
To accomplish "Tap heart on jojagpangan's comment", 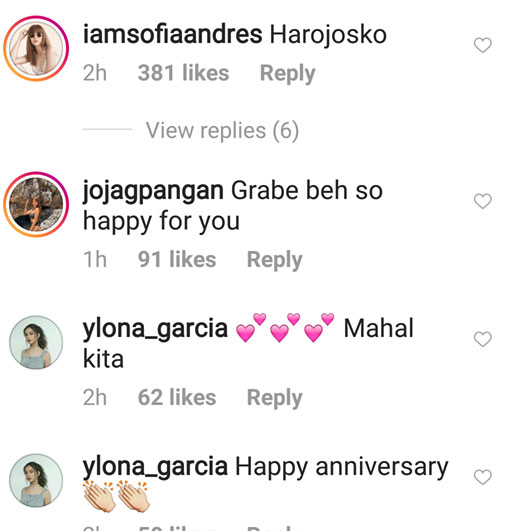I will [483, 201].
